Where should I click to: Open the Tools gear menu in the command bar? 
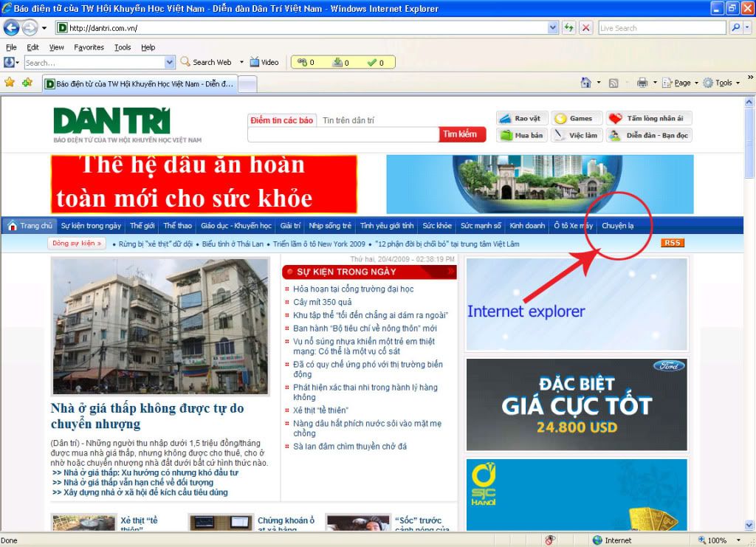coord(721,83)
